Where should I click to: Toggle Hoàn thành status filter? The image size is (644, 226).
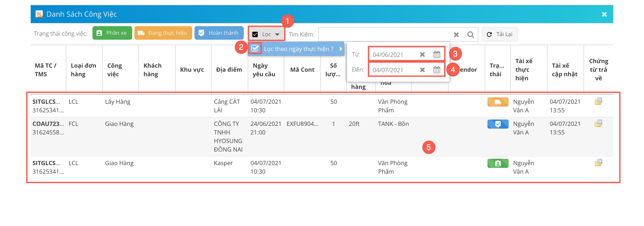click(x=219, y=33)
